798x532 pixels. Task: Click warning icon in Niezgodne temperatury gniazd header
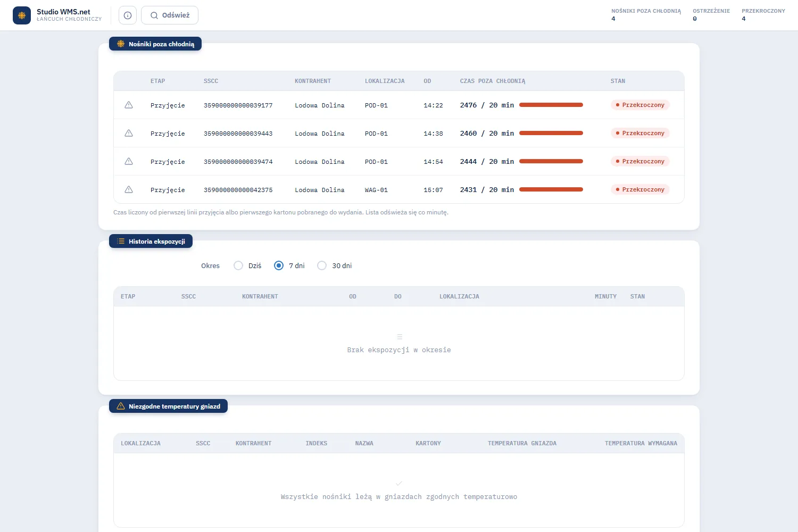point(121,406)
